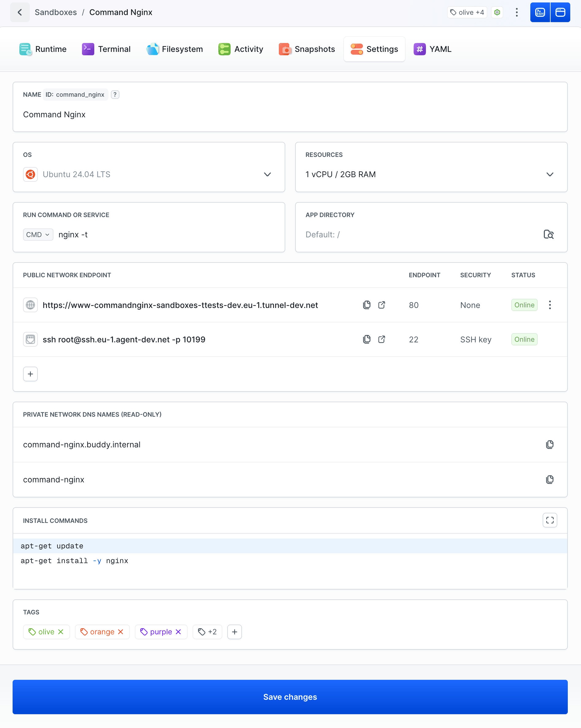Copy the SSH root command
Image resolution: width=581 pixels, height=728 pixels.
tap(367, 339)
